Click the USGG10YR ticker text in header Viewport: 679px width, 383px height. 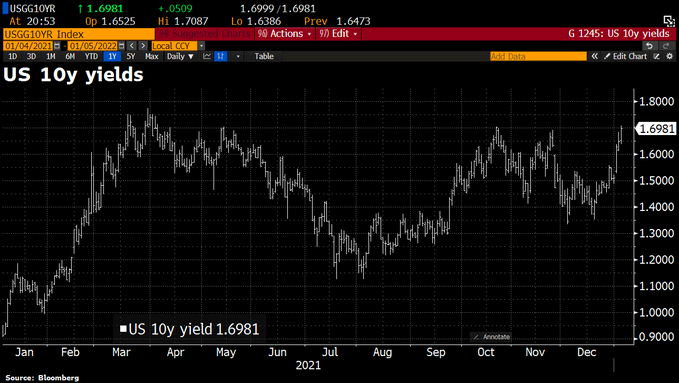coord(32,8)
